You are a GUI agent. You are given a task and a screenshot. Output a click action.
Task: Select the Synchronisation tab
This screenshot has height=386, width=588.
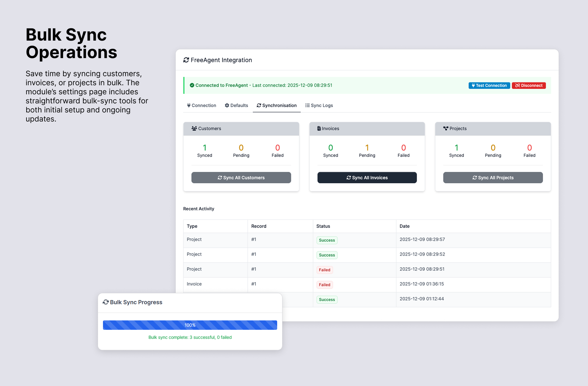[277, 105]
